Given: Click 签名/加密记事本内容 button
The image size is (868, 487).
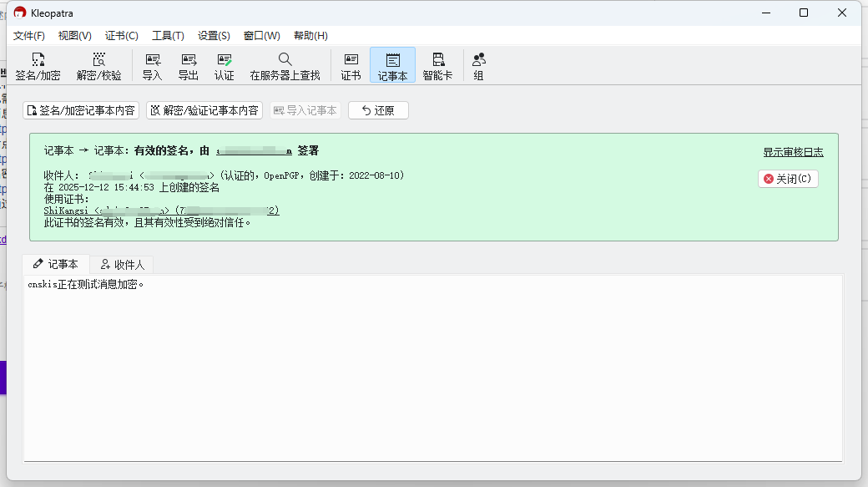Looking at the screenshot, I should click(x=79, y=109).
